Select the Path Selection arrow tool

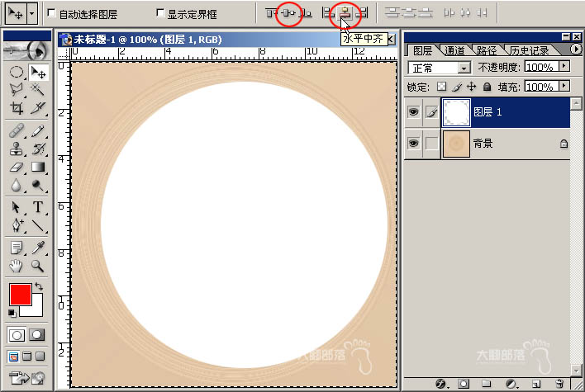pyautogui.click(x=16, y=207)
